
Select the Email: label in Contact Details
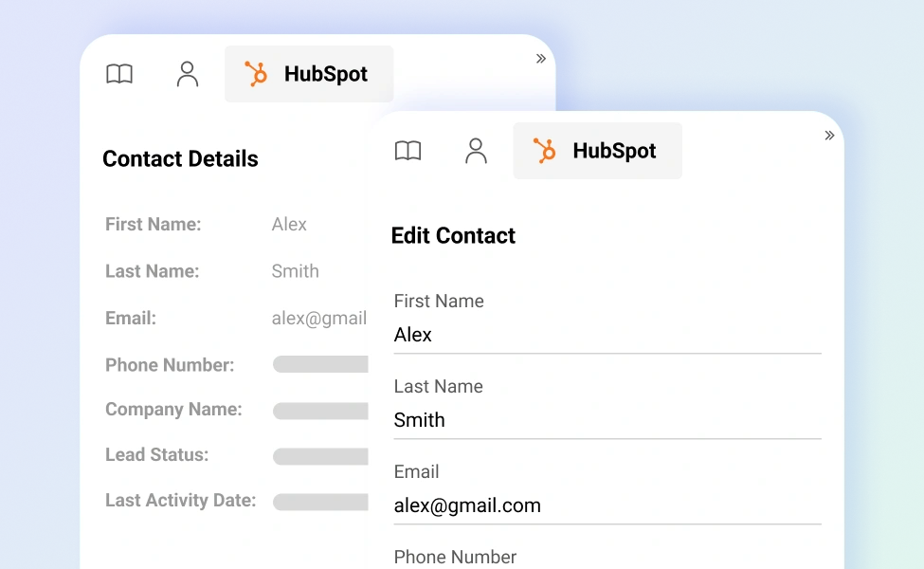[x=131, y=319]
